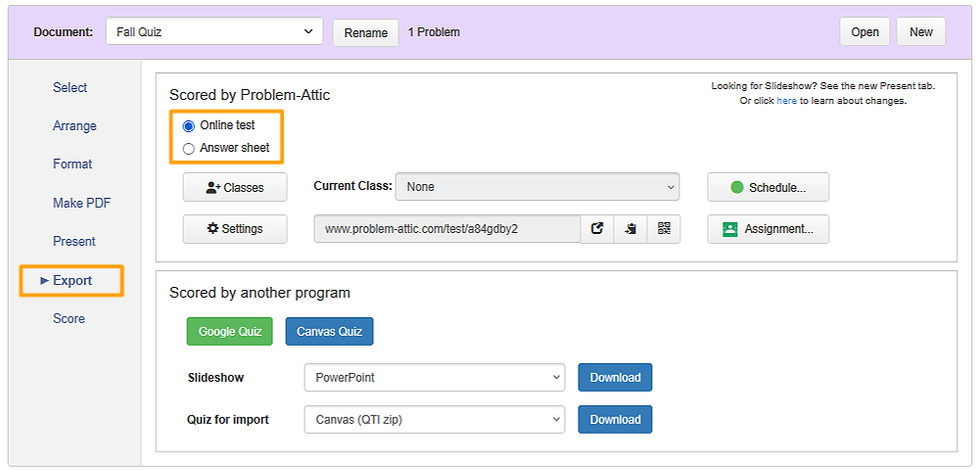Open Settings with gear icon
Image resolution: width=980 pixels, height=470 pixels.
point(235,229)
